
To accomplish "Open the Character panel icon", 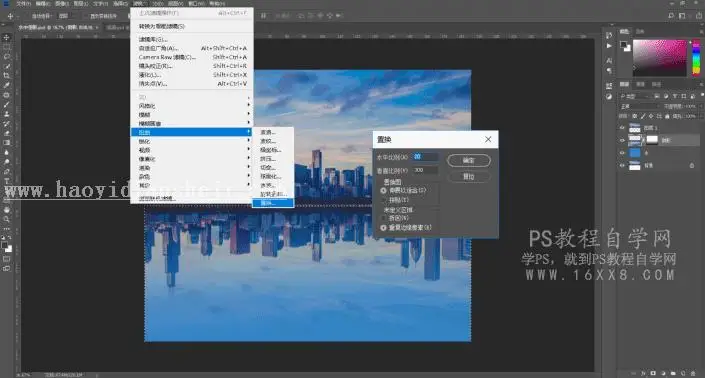I will click(609, 60).
